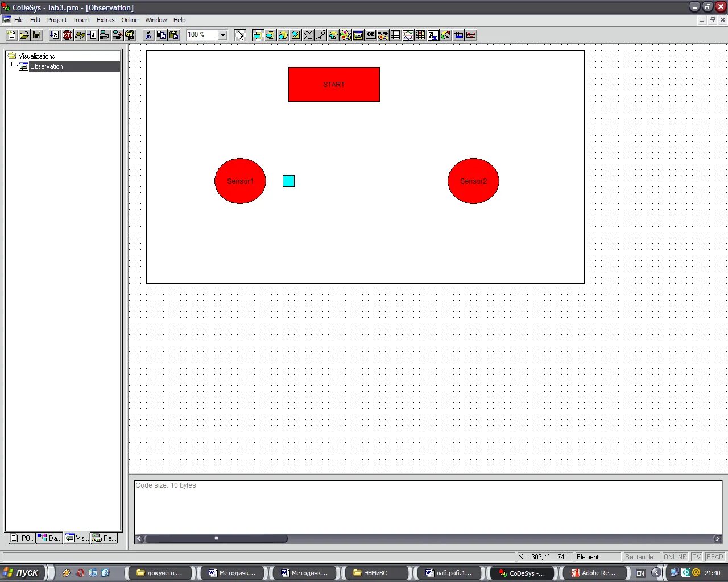Click the Run program toolbar icon
The height and width of the screenshot is (582, 728).
pyautogui.click(x=55, y=35)
